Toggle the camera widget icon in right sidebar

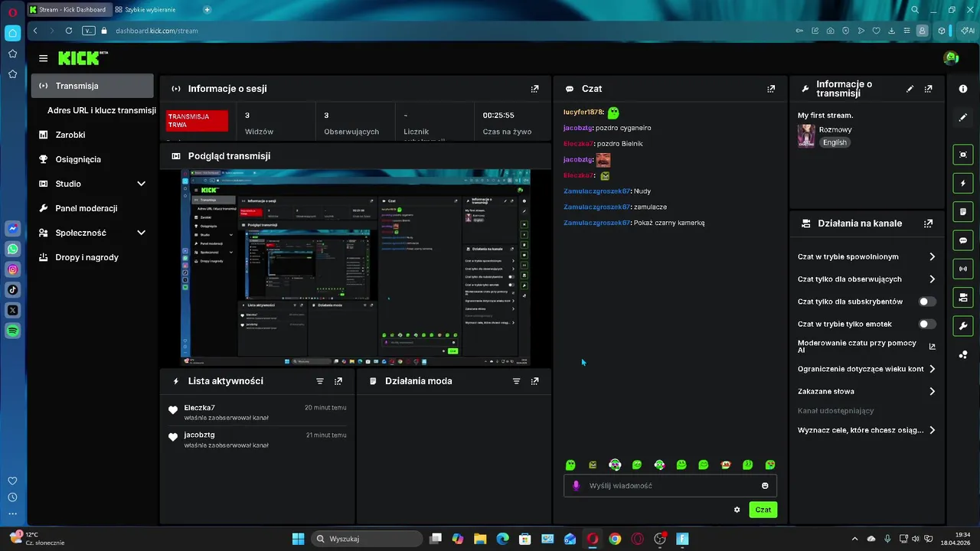point(963,298)
